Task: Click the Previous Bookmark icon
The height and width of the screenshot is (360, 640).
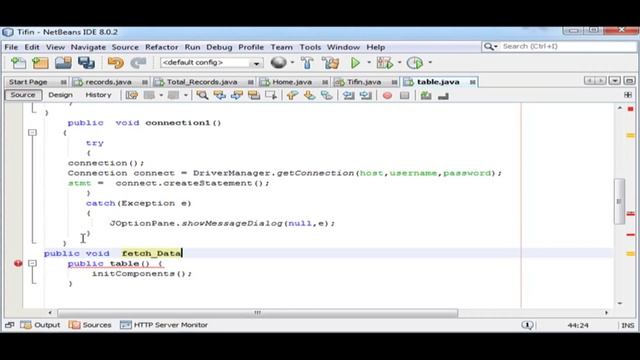Action: (x=292, y=96)
